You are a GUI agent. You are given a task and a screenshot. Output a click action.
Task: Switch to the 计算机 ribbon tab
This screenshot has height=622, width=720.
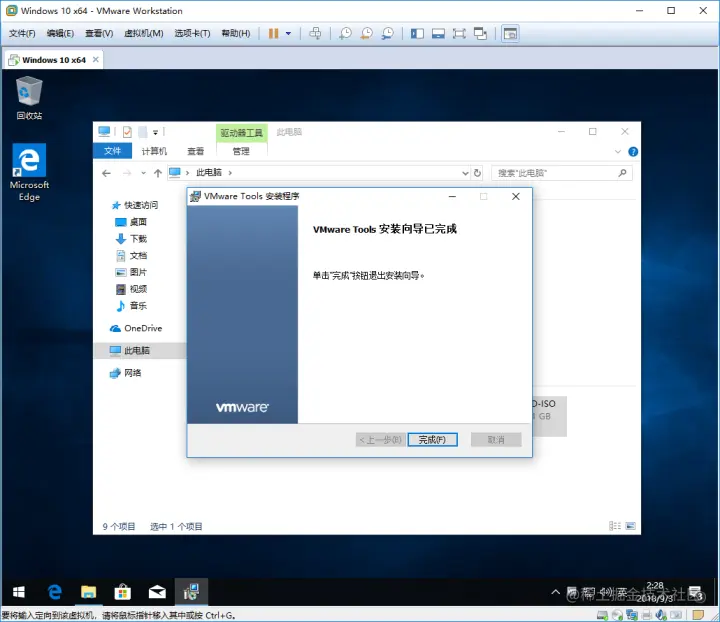pos(154,151)
